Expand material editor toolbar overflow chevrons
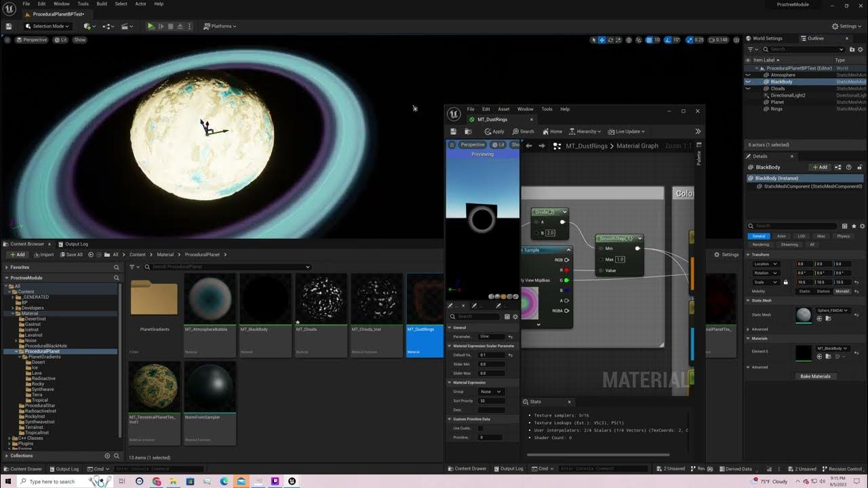868x488 pixels. (x=698, y=131)
